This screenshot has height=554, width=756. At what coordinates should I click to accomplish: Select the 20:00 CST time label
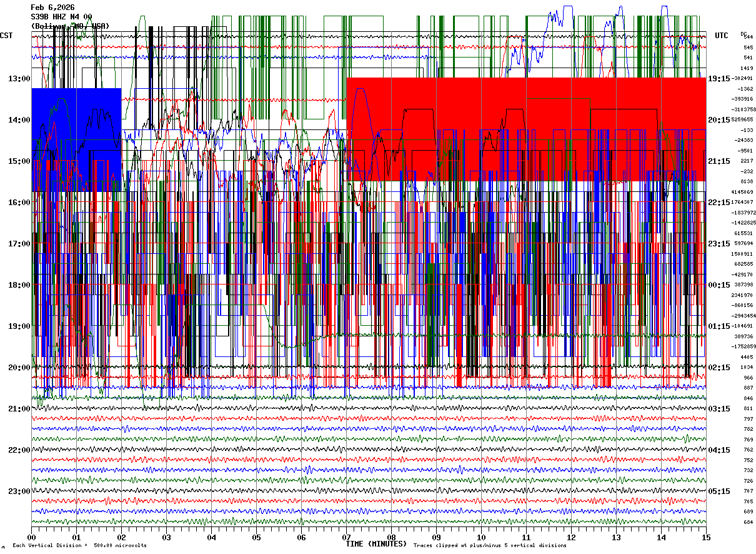[19, 368]
